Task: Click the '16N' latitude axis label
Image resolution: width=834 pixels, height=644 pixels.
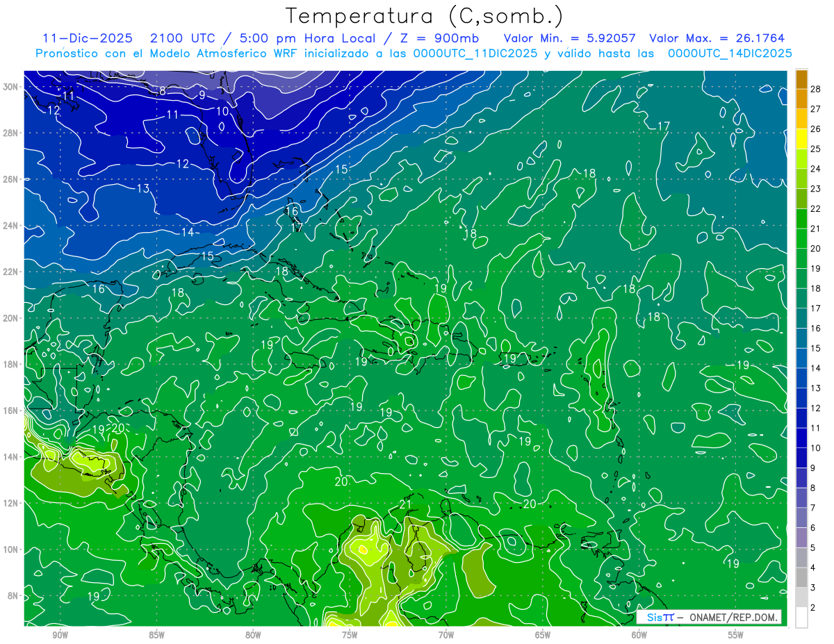Action: 12,410
